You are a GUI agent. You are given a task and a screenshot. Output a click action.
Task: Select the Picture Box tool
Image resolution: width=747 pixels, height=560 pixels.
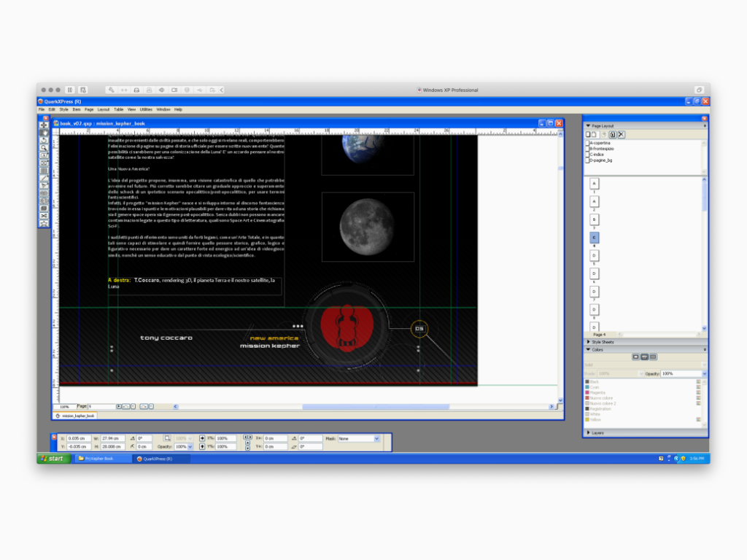tap(44, 163)
